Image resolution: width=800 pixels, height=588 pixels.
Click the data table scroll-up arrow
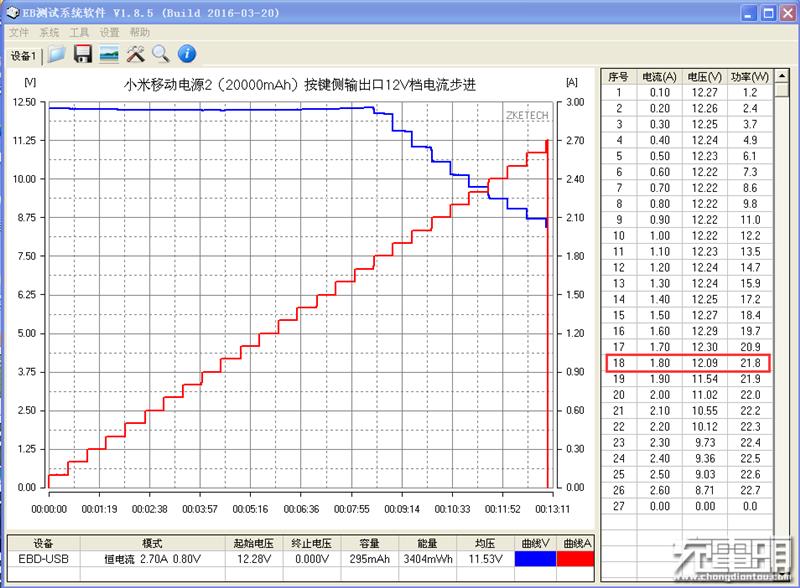782,76
